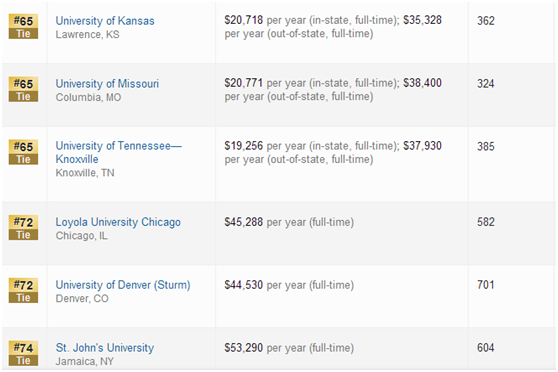Viewport: 558px width, 372px height.
Task: Click enrollment figure 701 for Denver
Action: coord(486,285)
